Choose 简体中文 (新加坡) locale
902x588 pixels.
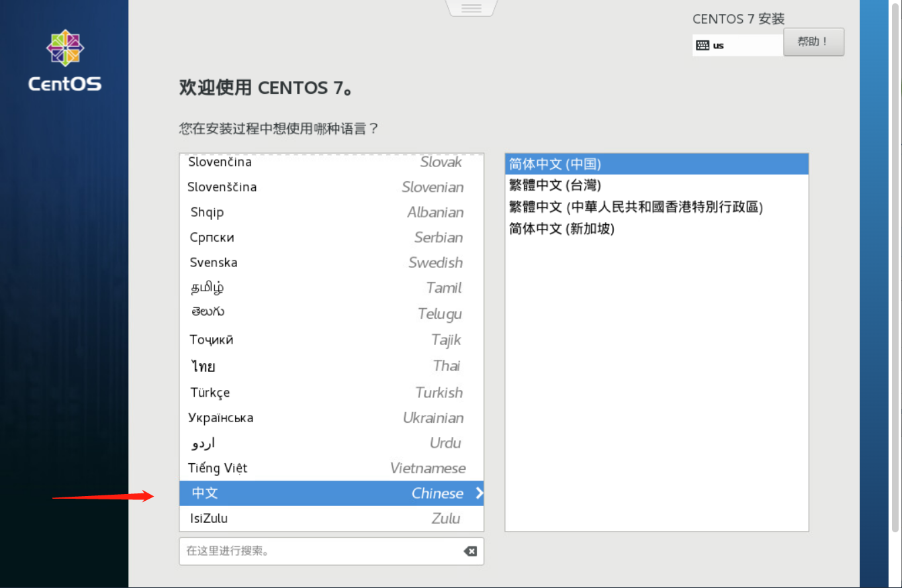656,228
